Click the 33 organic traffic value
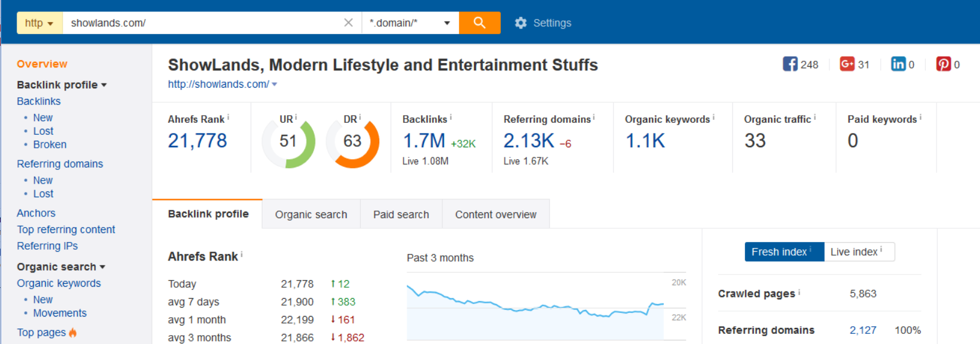 (755, 141)
